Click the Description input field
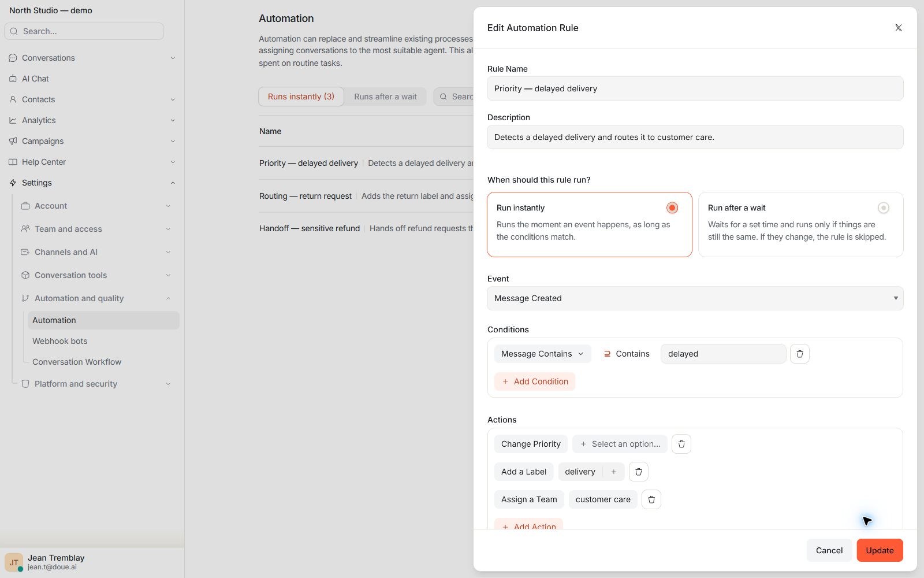Viewport: 924px width, 578px height. click(695, 137)
